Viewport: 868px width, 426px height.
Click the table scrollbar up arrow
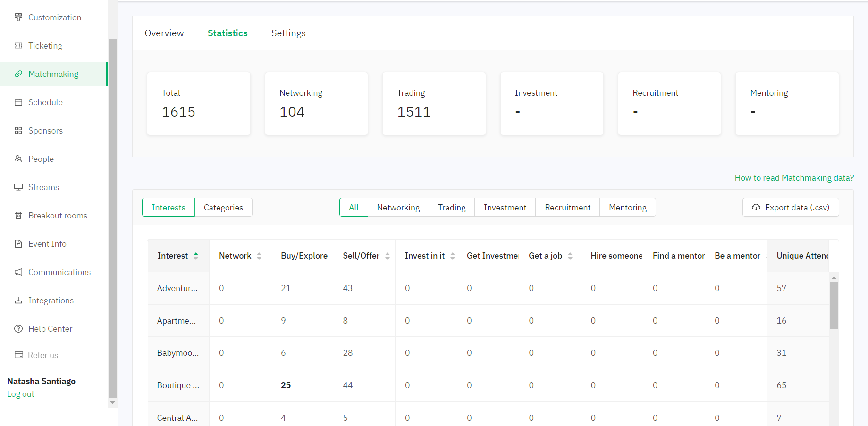click(834, 277)
